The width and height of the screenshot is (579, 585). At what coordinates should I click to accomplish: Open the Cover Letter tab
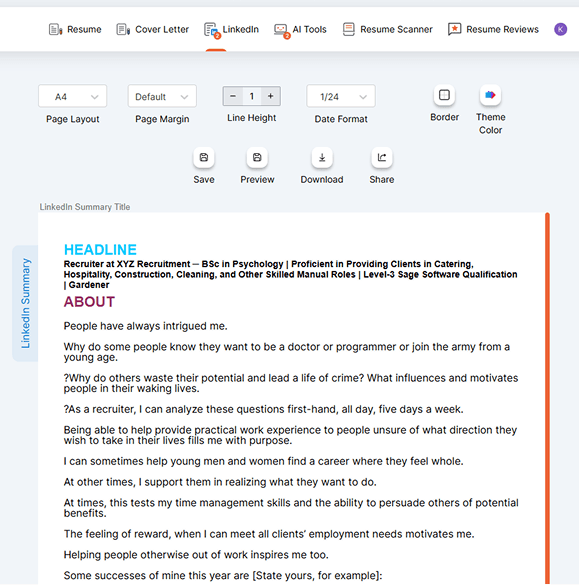tap(153, 29)
